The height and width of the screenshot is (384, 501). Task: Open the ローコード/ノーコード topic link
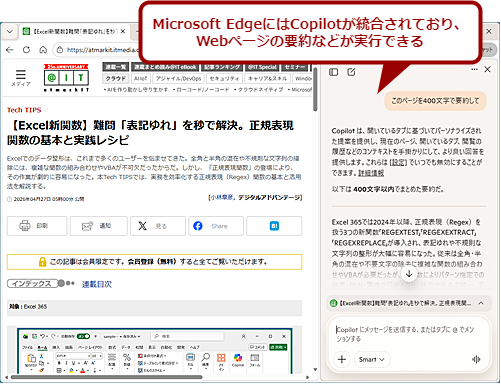click(x=202, y=90)
